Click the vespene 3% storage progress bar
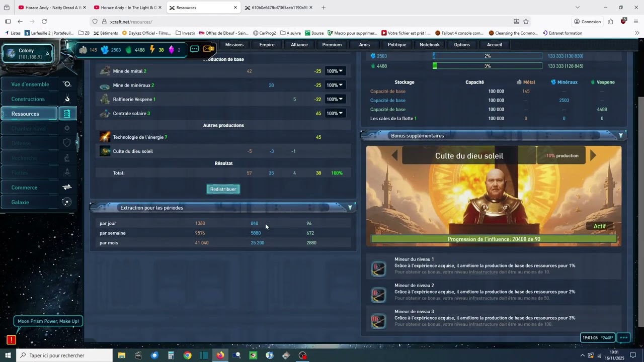The height and width of the screenshot is (362, 644). pyautogui.click(x=487, y=66)
